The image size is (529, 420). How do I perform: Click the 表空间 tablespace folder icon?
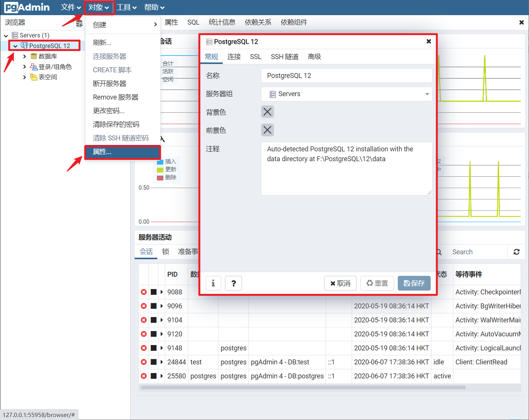34,77
